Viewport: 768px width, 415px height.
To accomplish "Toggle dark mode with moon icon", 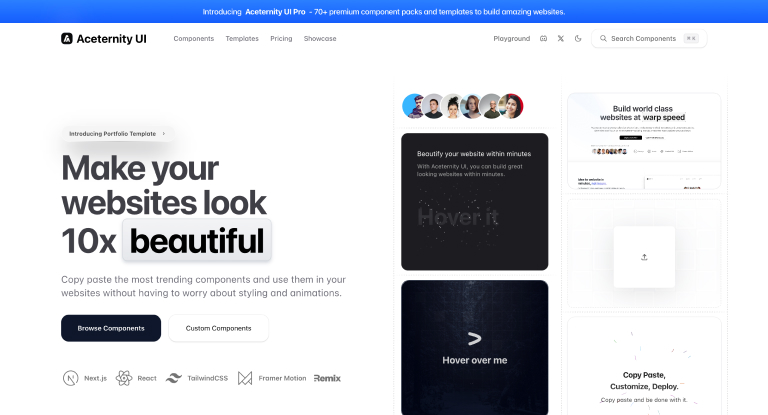I will (x=578, y=38).
